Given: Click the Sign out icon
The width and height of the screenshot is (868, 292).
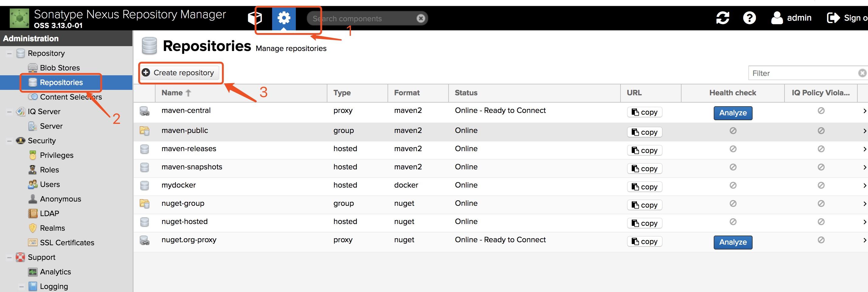Looking at the screenshot, I should 833,18.
